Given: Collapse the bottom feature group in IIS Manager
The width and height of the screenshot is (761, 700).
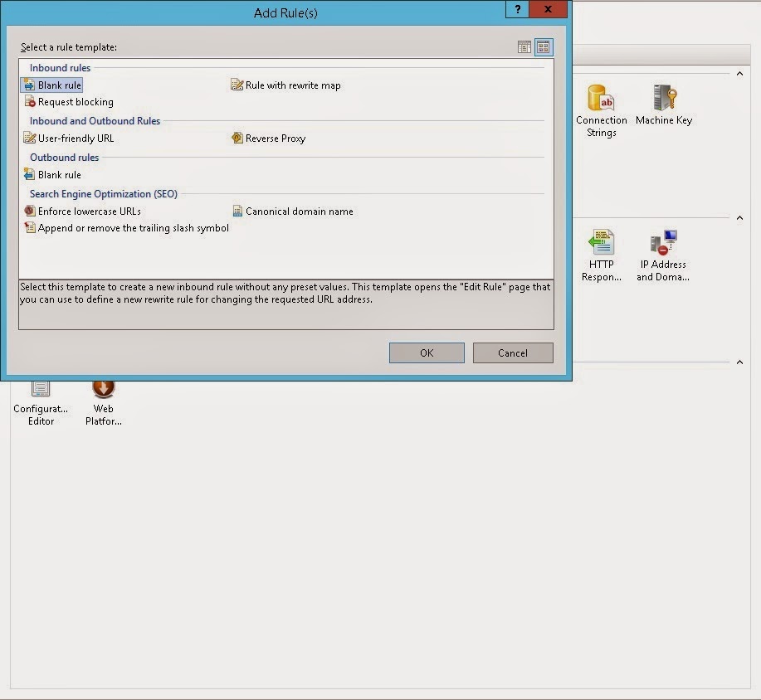Looking at the screenshot, I should pos(739,362).
